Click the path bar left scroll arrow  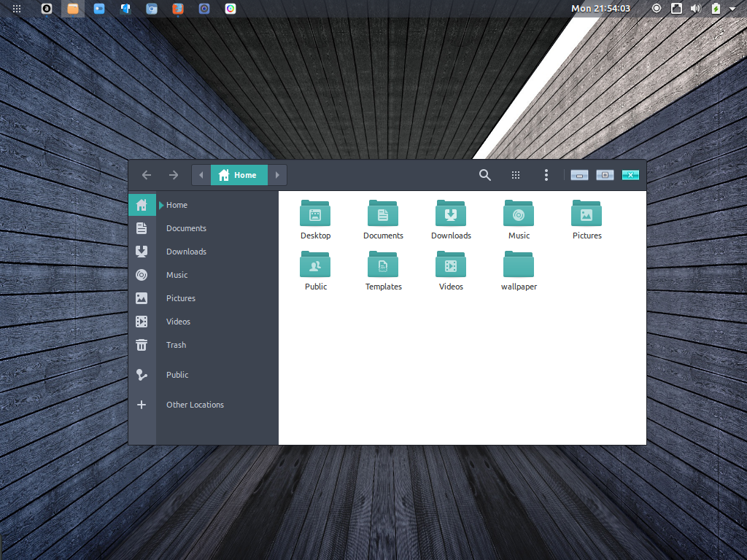click(201, 175)
